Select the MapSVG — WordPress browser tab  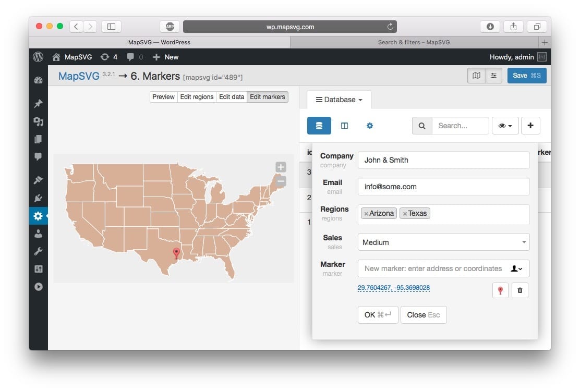click(160, 42)
